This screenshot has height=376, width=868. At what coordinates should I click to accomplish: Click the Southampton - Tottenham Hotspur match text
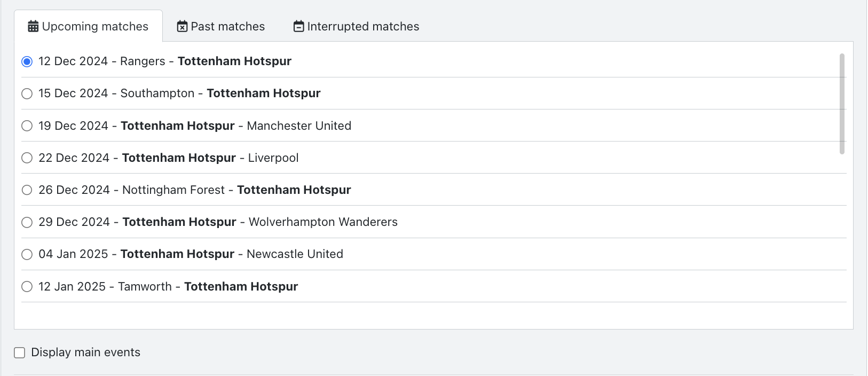[x=220, y=93]
